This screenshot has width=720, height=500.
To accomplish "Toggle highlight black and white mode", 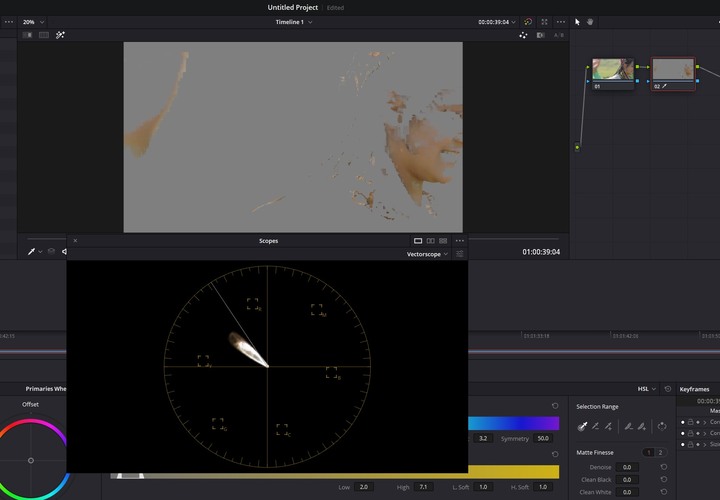I will pyautogui.click(x=540, y=35).
